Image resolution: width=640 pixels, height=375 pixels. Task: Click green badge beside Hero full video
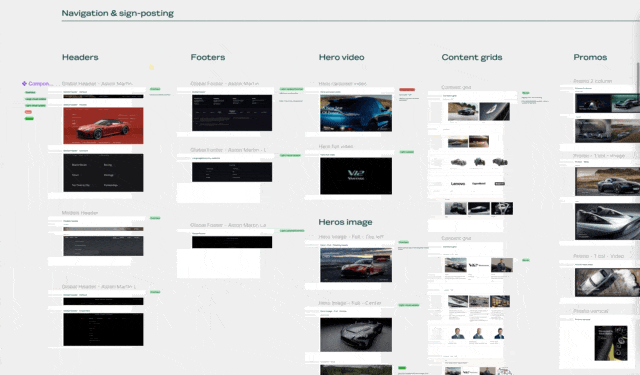[x=407, y=152]
